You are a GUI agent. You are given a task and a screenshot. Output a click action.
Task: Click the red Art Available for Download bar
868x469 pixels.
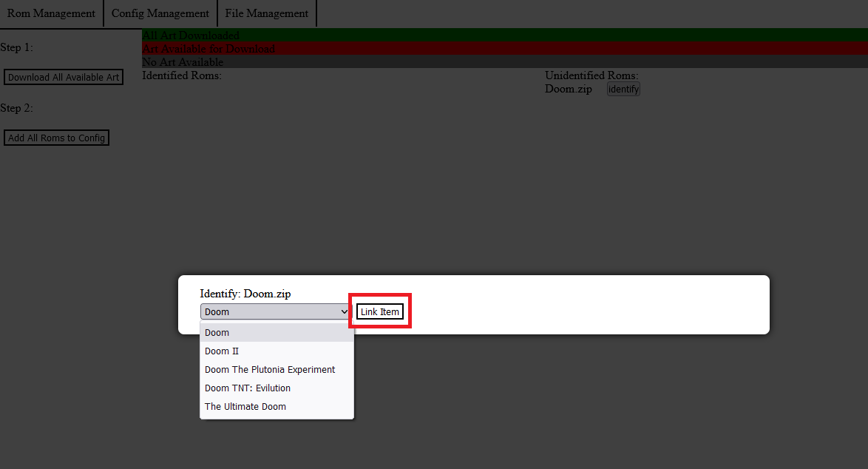tap(503, 48)
